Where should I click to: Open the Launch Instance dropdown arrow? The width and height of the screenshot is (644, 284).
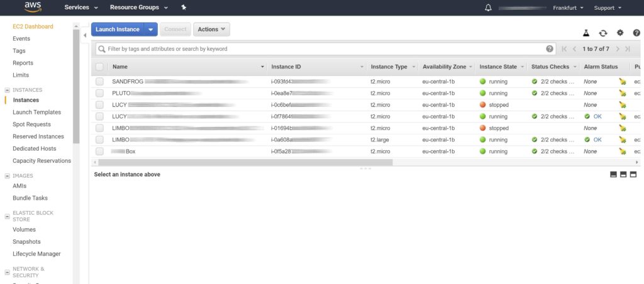click(151, 30)
